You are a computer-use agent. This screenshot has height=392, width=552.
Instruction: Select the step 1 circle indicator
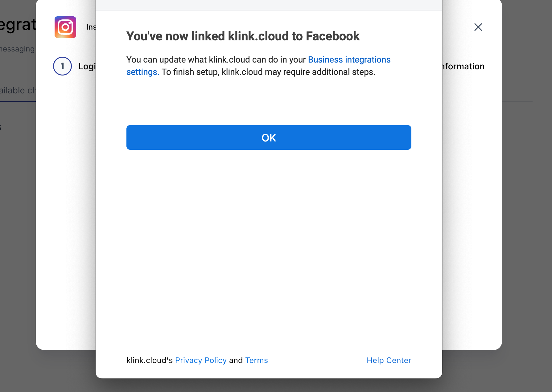(62, 66)
